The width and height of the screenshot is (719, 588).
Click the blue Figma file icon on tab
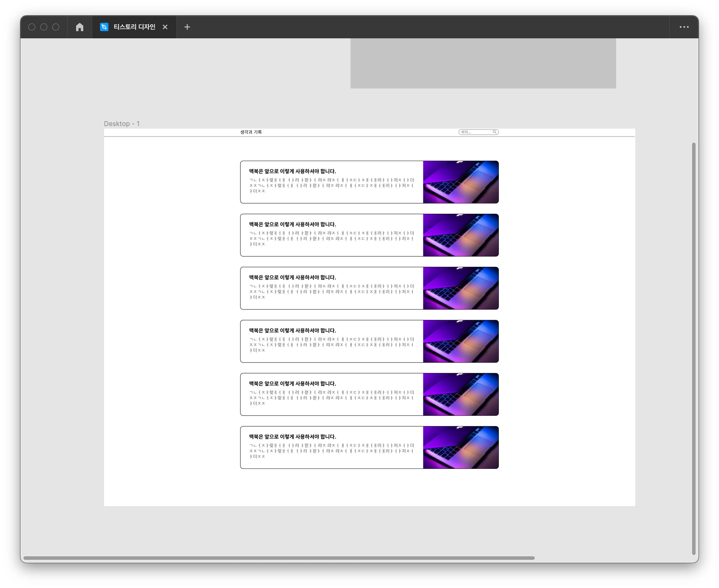point(104,27)
